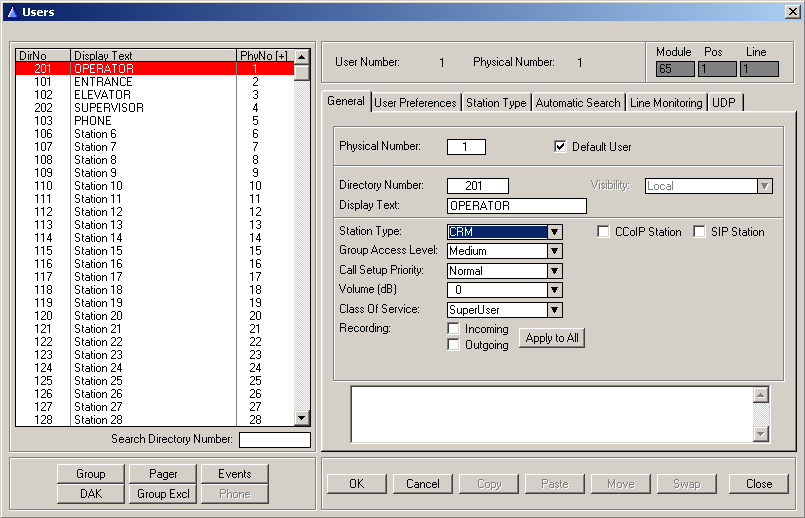Expand the Class Of Service dropdown
This screenshot has width=805, height=518.
click(555, 310)
